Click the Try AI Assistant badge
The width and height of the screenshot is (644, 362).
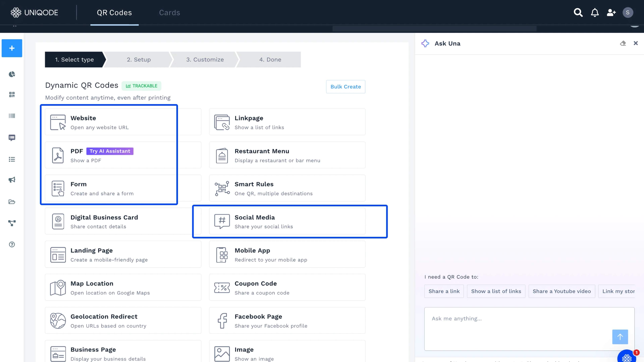pos(110,151)
